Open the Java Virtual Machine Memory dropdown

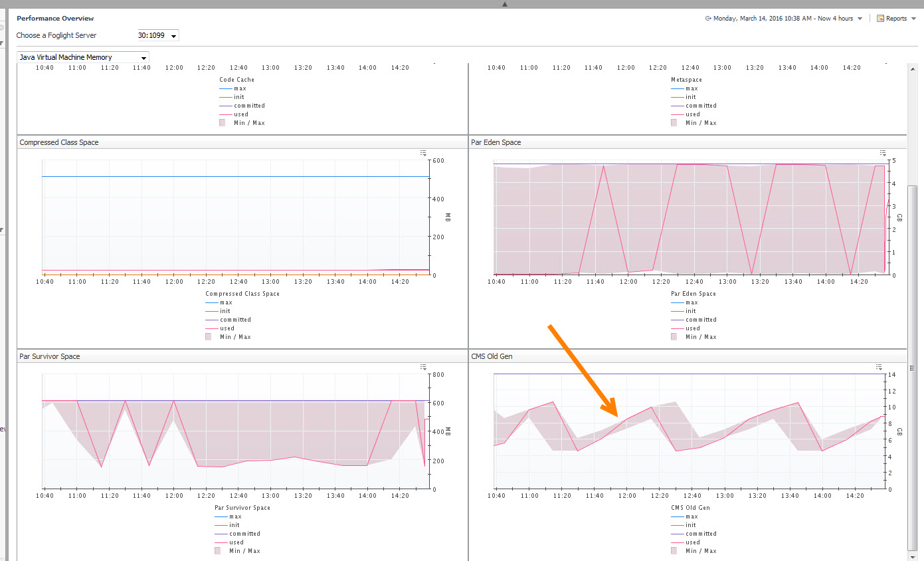[x=83, y=57]
